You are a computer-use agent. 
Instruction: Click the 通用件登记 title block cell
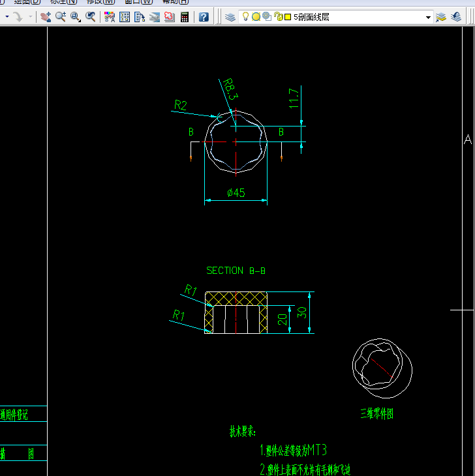[x=14, y=415]
